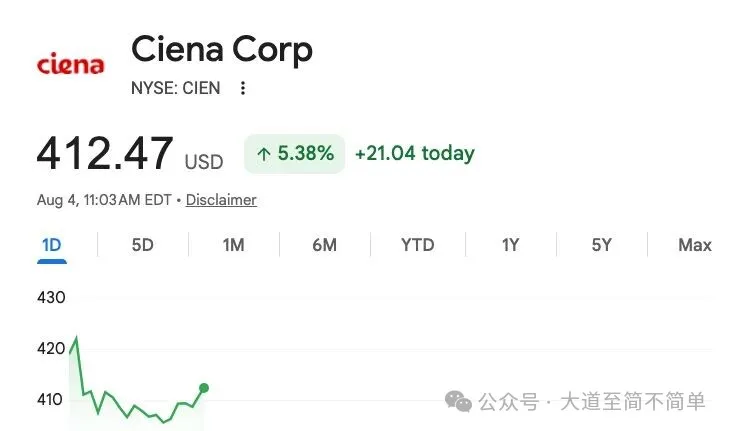Click the Ciena Corp company title

[x=222, y=50]
